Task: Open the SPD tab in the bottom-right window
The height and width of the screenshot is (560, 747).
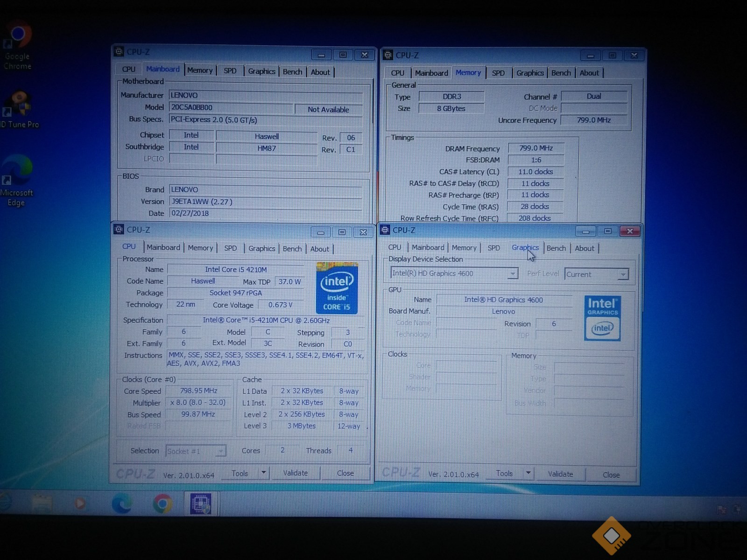Action: point(493,248)
